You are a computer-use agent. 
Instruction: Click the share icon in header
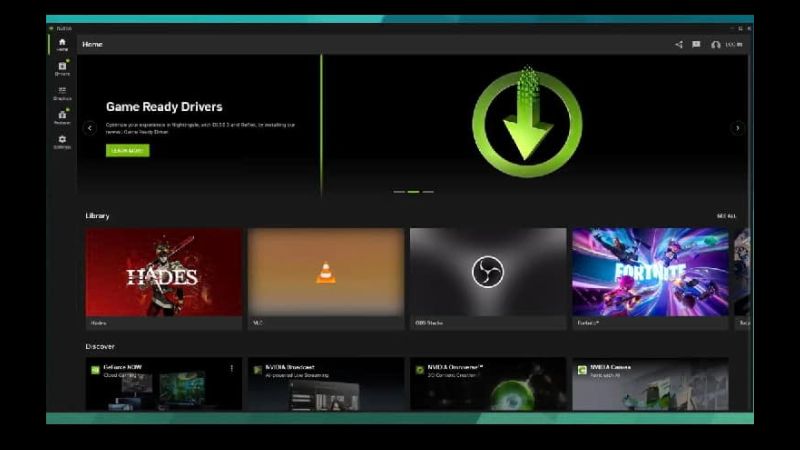[x=679, y=44]
